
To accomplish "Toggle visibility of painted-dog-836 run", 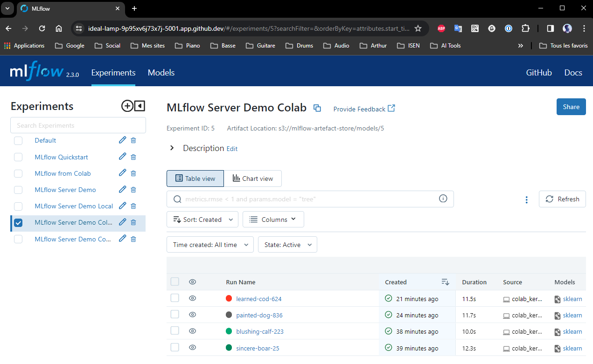I will coord(192,315).
